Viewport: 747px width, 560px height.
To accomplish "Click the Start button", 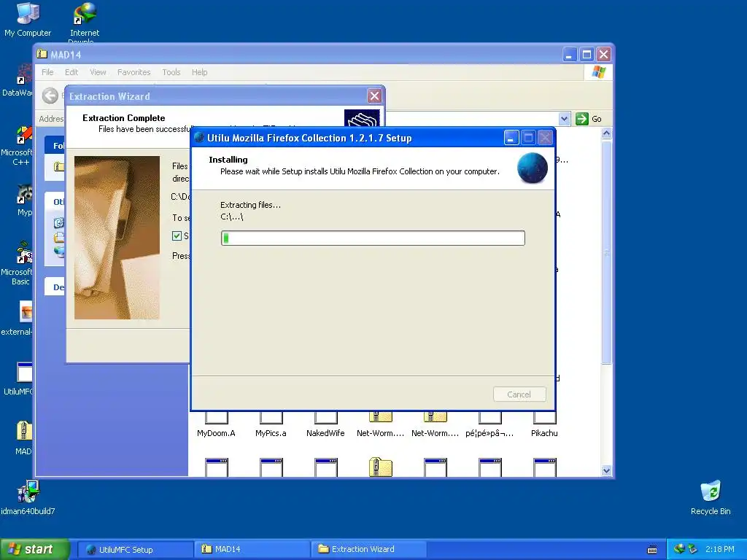I will click(x=34, y=549).
